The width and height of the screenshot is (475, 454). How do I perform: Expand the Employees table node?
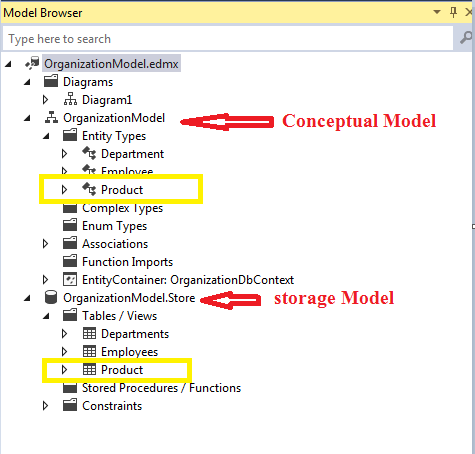[65, 352]
